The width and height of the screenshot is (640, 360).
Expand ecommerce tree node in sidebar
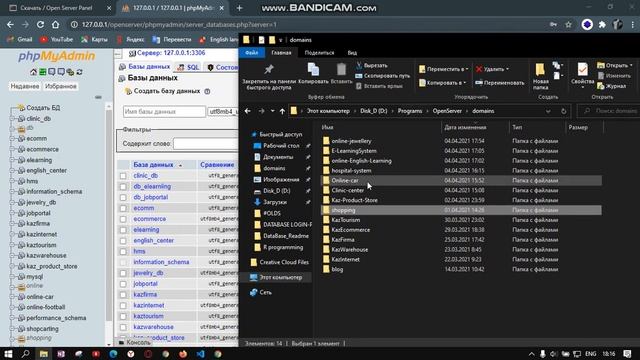coord(12,149)
